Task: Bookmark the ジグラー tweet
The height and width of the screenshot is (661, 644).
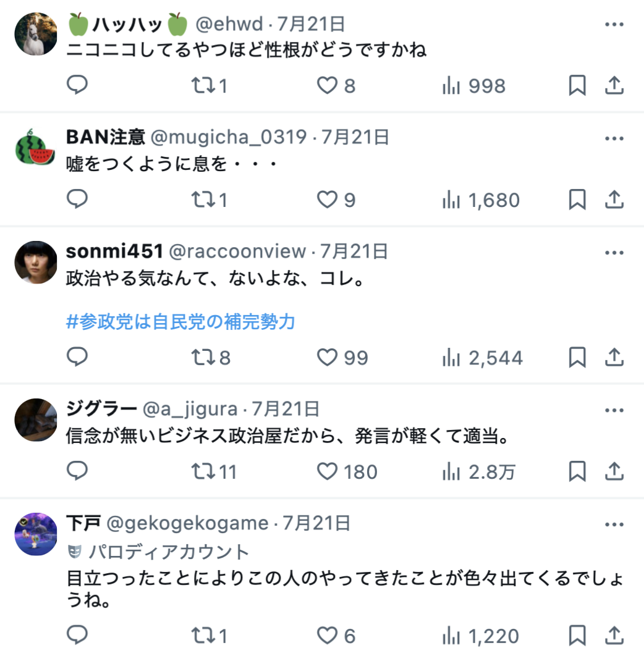Action: [x=577, y=471]
